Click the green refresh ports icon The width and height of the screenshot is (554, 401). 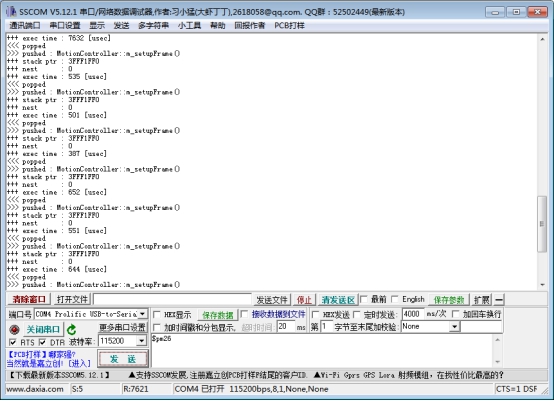point(71,330)
